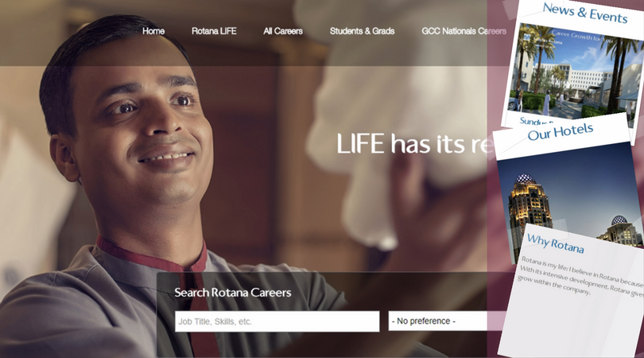Open the Students & Grads menu item

[x=362, y=31]
